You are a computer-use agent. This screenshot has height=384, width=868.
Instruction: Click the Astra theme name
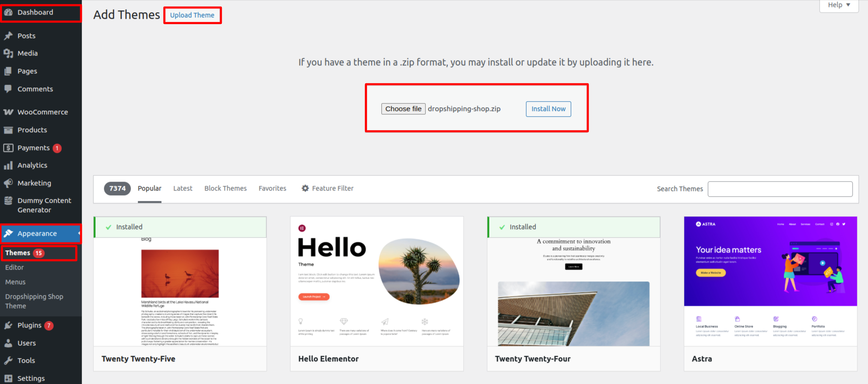pos(702,359)
